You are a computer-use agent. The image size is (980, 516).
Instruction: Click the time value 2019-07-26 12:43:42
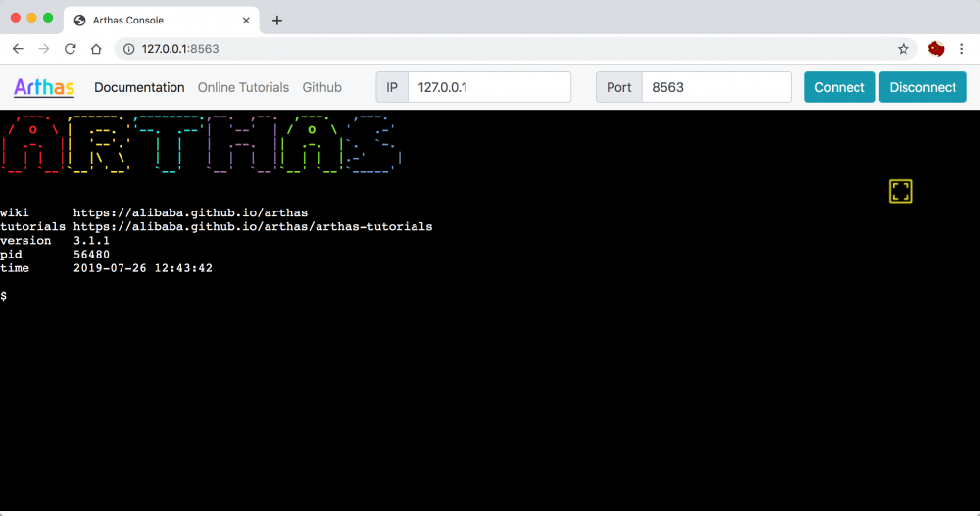pyautogui.click(x=143, y=268)
